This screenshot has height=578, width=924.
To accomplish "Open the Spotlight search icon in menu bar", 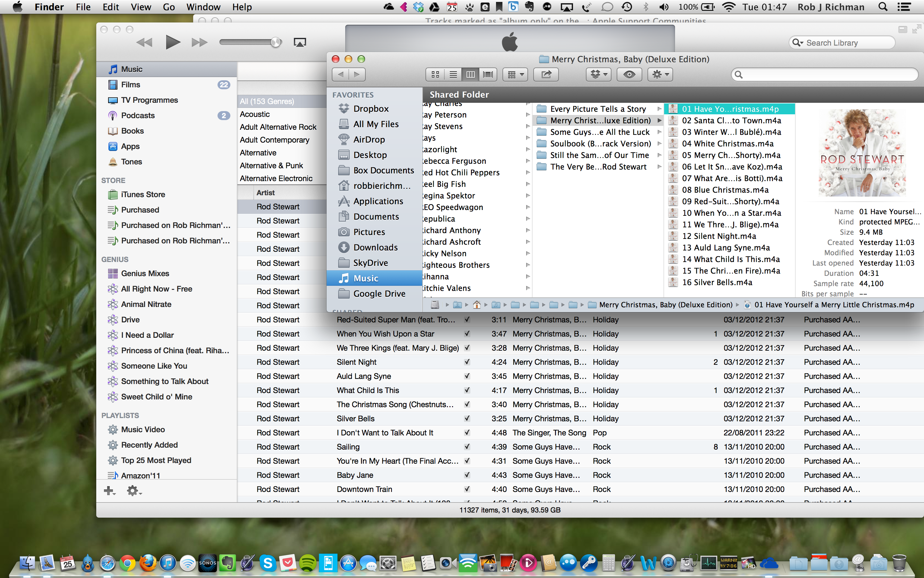I will point(883,7).
